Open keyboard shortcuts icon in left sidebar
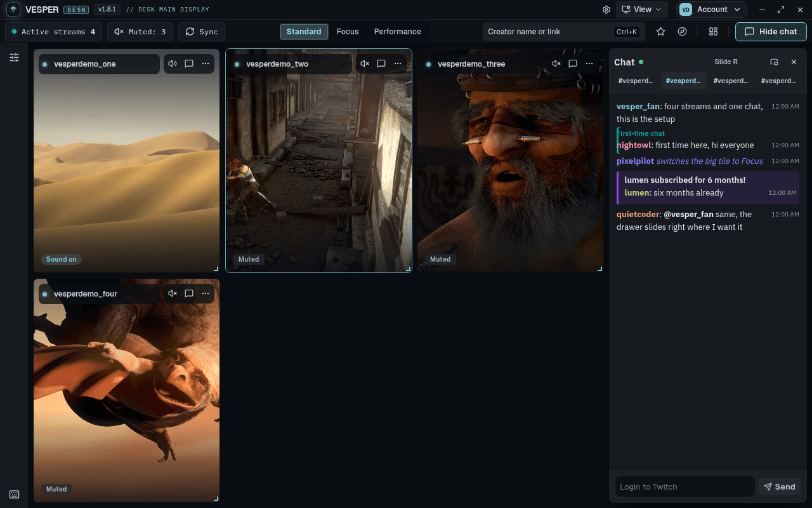Screen dimensions: 812x508 (14, 495)
